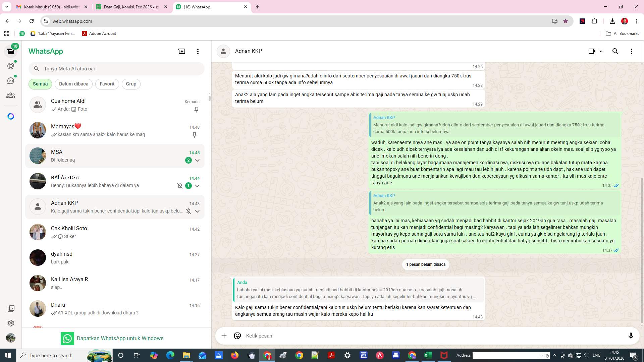Viewport: 644px width, 362px height.
Task: Expand options on the Adnan KKP chat item
Action: click(x=198, y=211)
